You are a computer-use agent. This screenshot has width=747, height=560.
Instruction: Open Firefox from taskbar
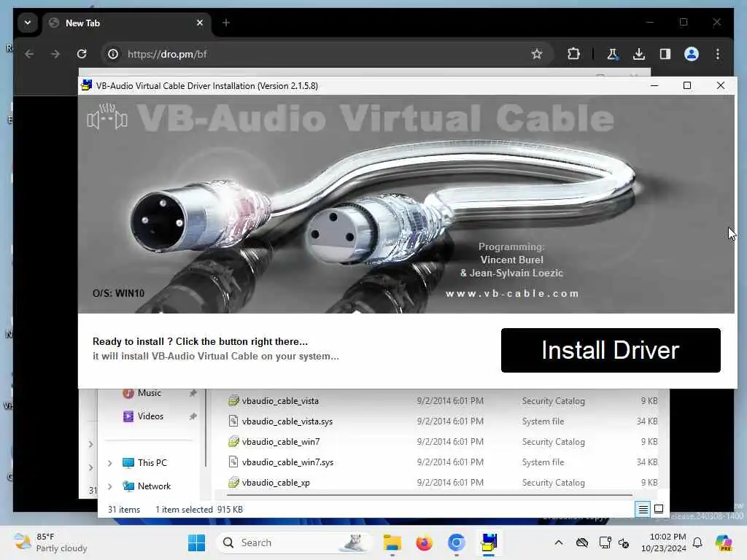coord(424,542)
